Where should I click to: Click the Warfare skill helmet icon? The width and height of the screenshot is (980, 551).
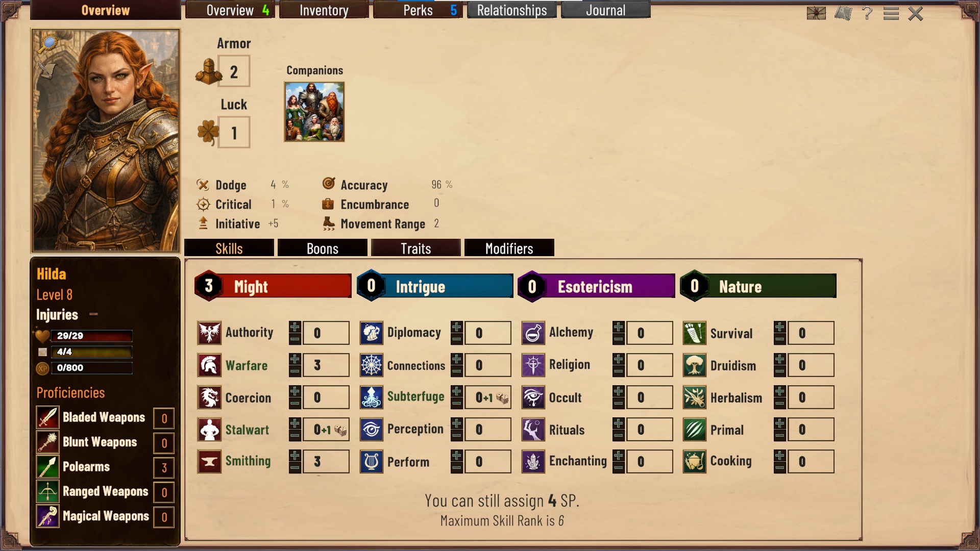tap(209, 365)
